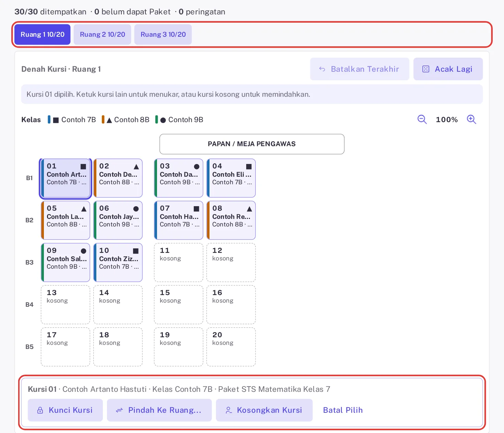
Task: Select seat 04 Contoh Eli...
Action: [231, 178]
